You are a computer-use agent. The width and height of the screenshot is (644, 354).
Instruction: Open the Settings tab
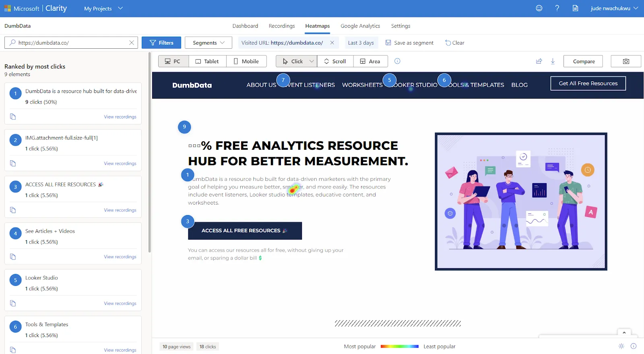click(x=401, y=26)
